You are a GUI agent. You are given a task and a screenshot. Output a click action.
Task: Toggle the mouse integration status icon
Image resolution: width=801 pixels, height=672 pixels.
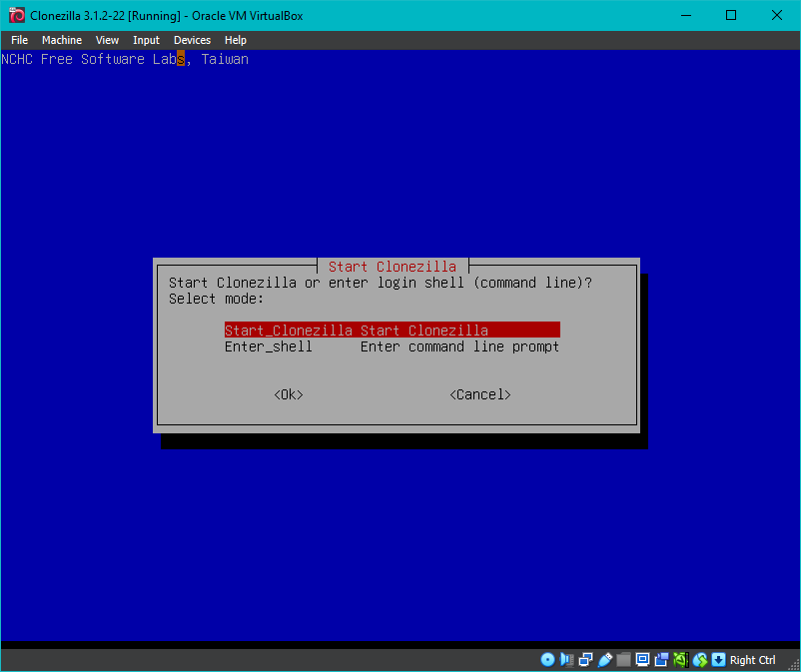pos(700,660)
